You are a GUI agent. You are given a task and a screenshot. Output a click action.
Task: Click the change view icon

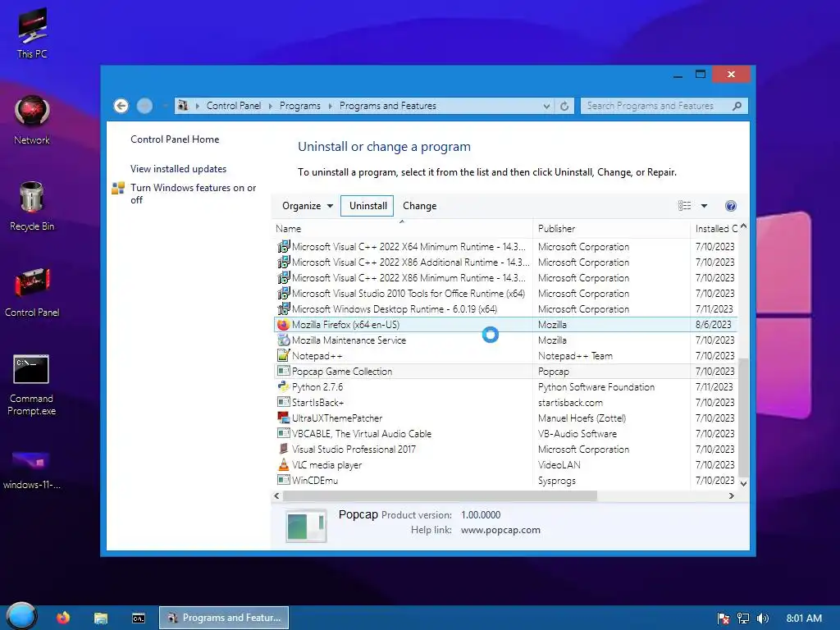coord(685,206)
